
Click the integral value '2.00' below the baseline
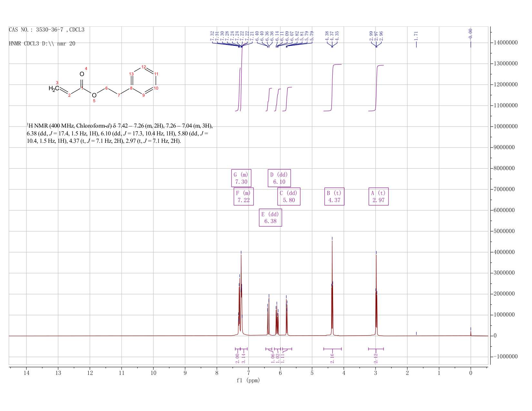pos(237,358)
